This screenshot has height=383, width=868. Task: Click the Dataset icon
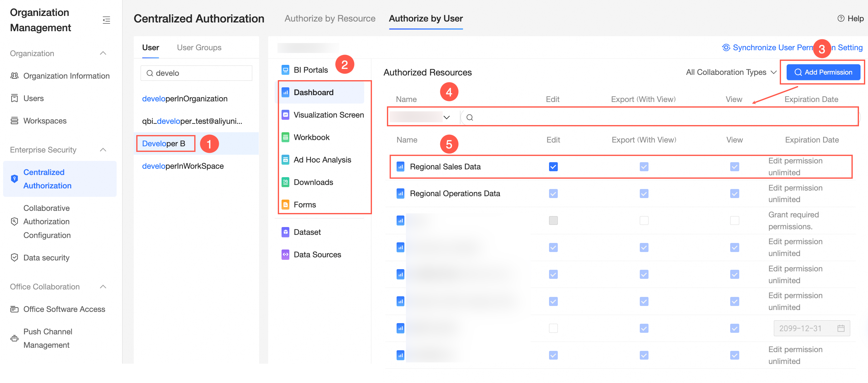point(285,232)
